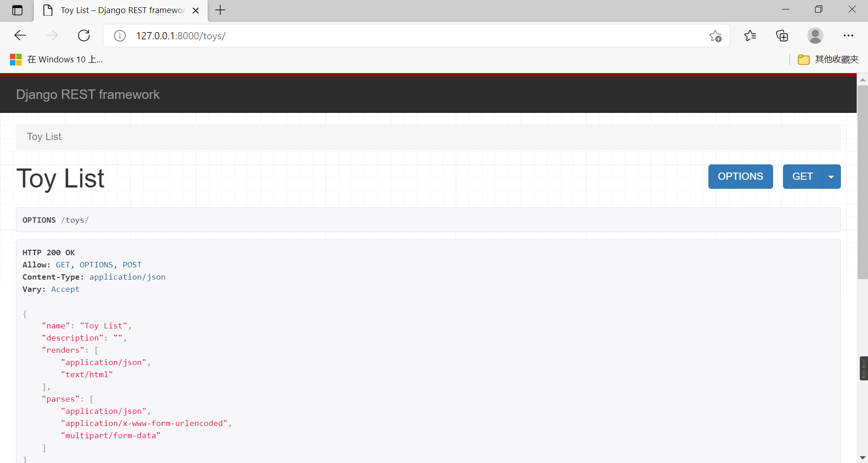Minimize the browser window
Image resolution: width=868 pixels, height=463 pixels.
click(786, 9)
